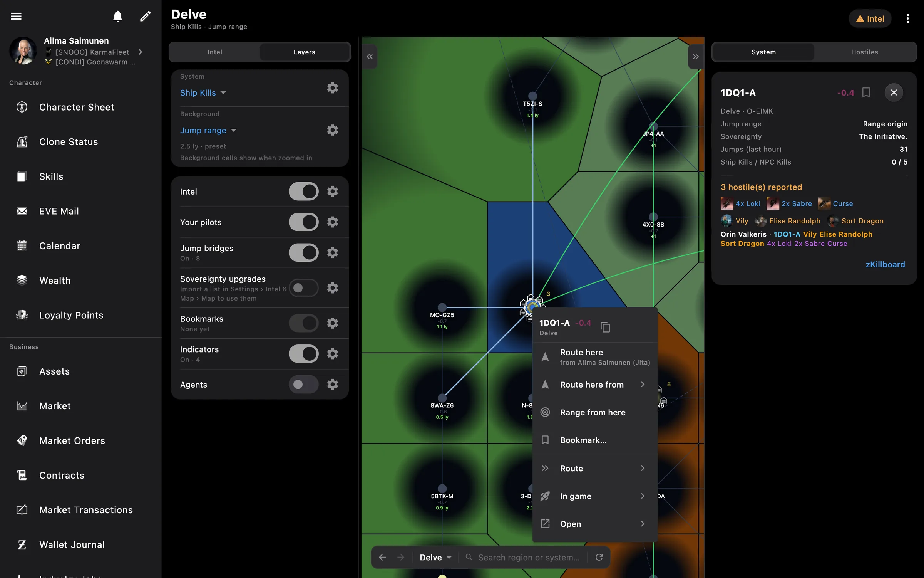The image size is (924, 578).
Task: Open the Ship Kills dropdown
Action: pos(203,93)
